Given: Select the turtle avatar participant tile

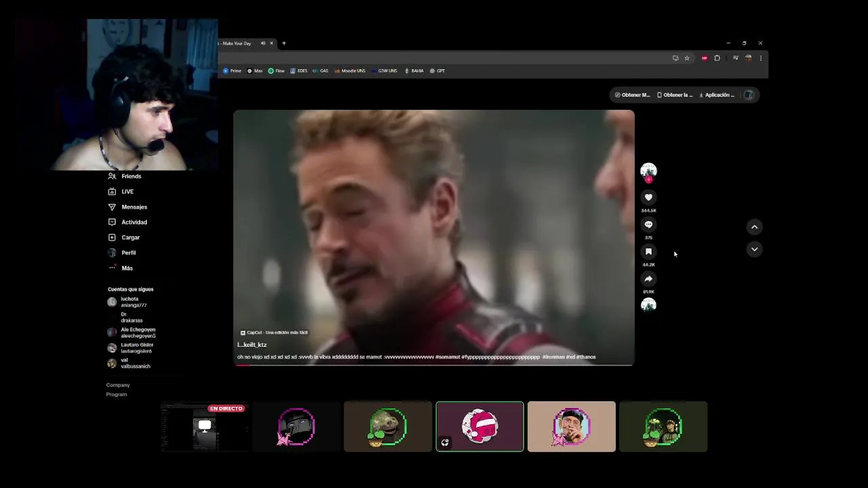Looking at the screenshot, I should tap(388, 427).
